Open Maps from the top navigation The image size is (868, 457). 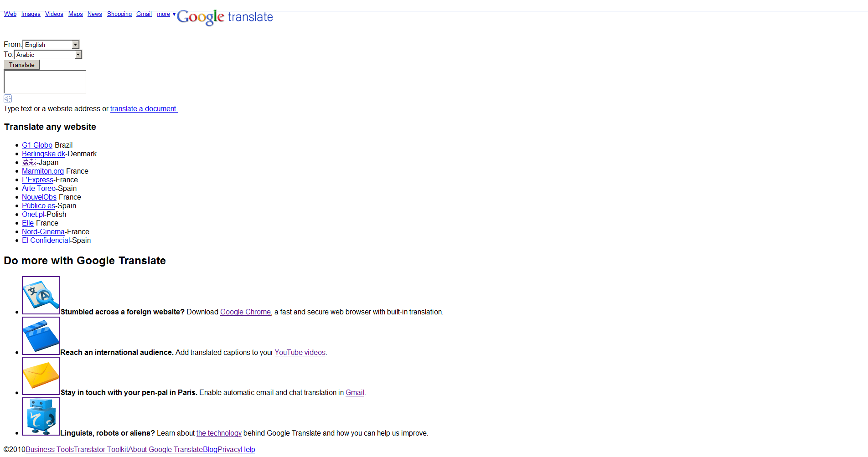[x=75, y=14]
